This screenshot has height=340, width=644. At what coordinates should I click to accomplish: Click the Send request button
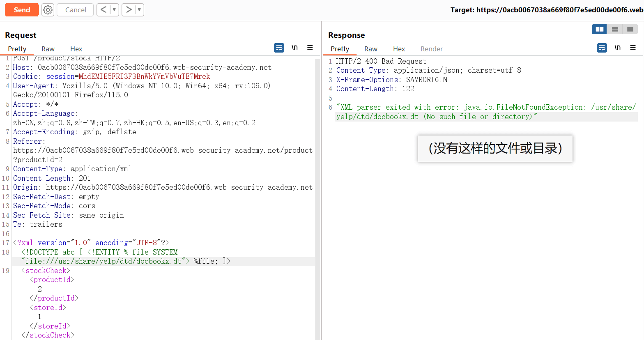click(x=22, y=10)
